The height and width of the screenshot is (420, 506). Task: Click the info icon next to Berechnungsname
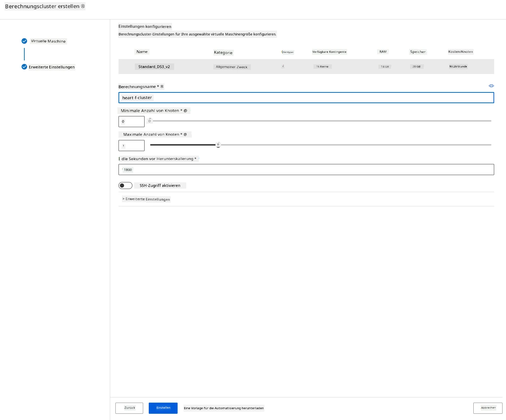(x=162, y=87)
